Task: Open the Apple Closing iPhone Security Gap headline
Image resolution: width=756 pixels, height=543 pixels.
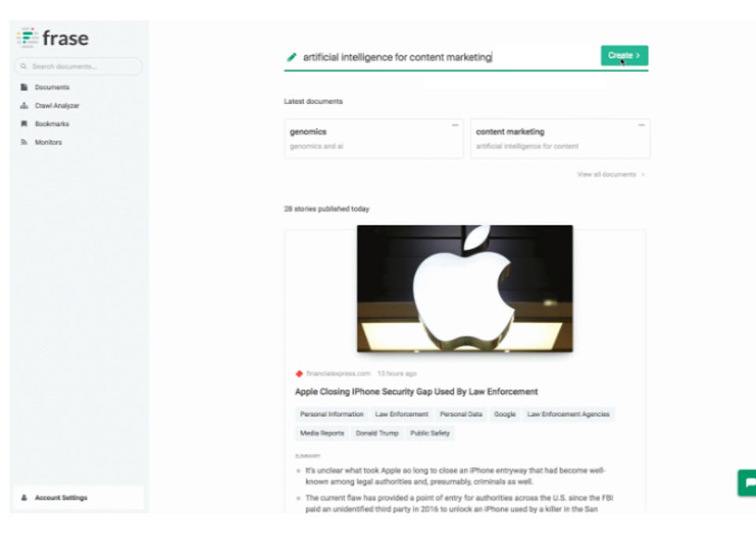Action: pyautogui.click(x=416, y=392)
